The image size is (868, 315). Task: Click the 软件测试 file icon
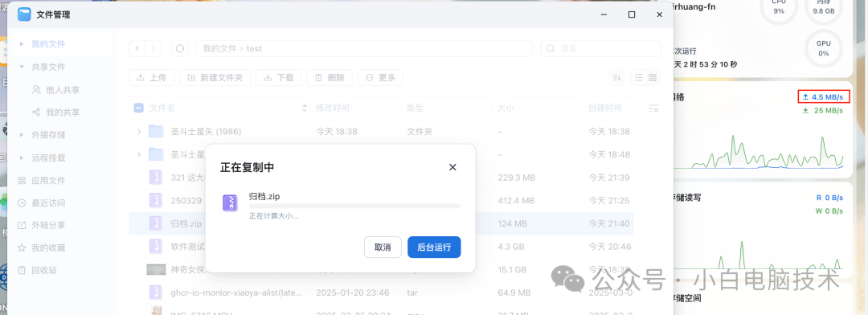coord(156,247)
